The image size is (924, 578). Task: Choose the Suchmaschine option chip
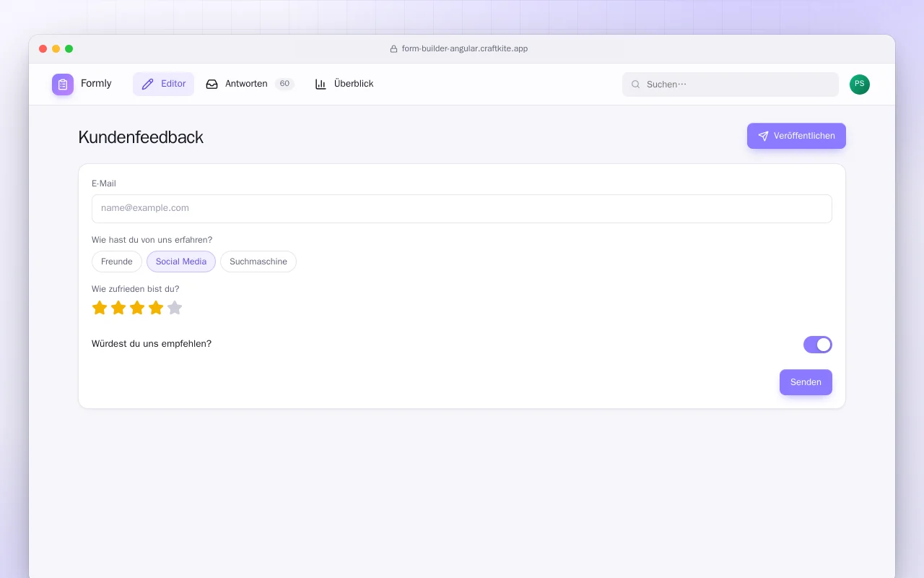coord(258,262)
